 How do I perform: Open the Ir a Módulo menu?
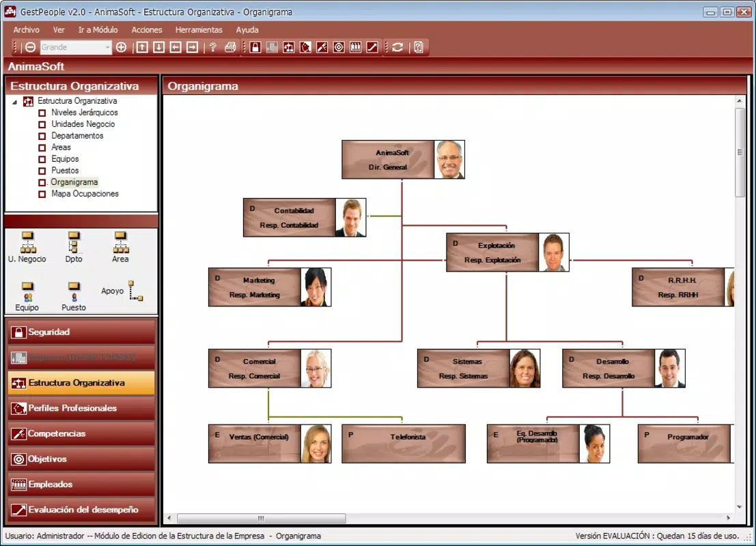98,30
